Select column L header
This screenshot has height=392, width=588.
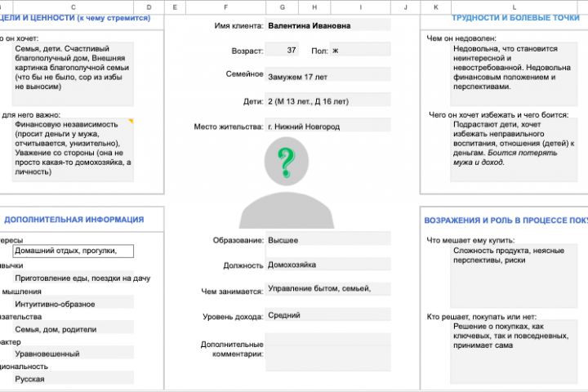(514, 7)
